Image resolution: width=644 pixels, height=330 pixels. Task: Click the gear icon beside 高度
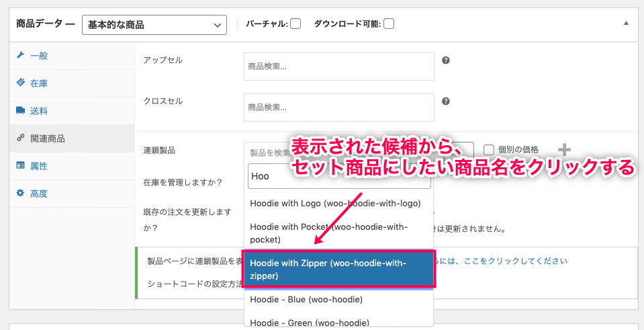(20, 193)
